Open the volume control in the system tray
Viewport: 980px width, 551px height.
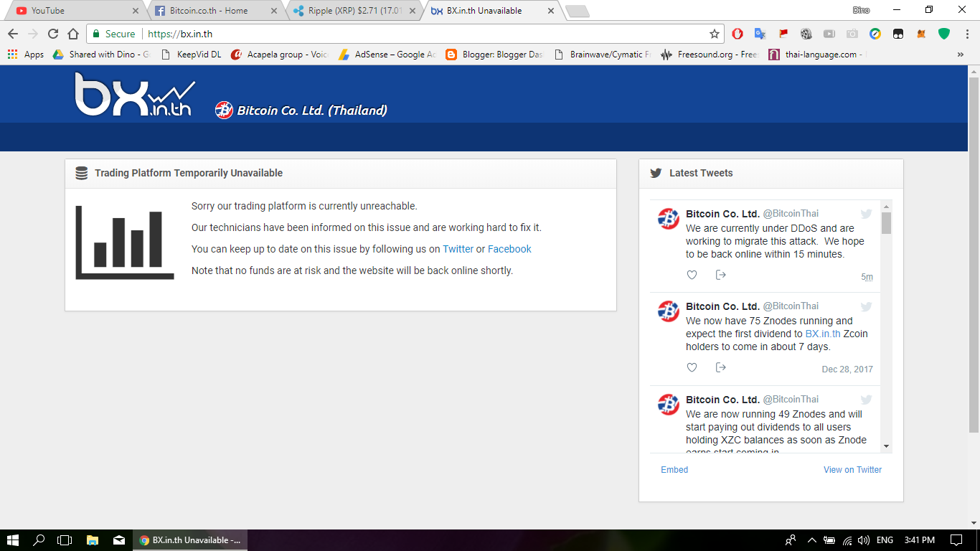[864, 540]
